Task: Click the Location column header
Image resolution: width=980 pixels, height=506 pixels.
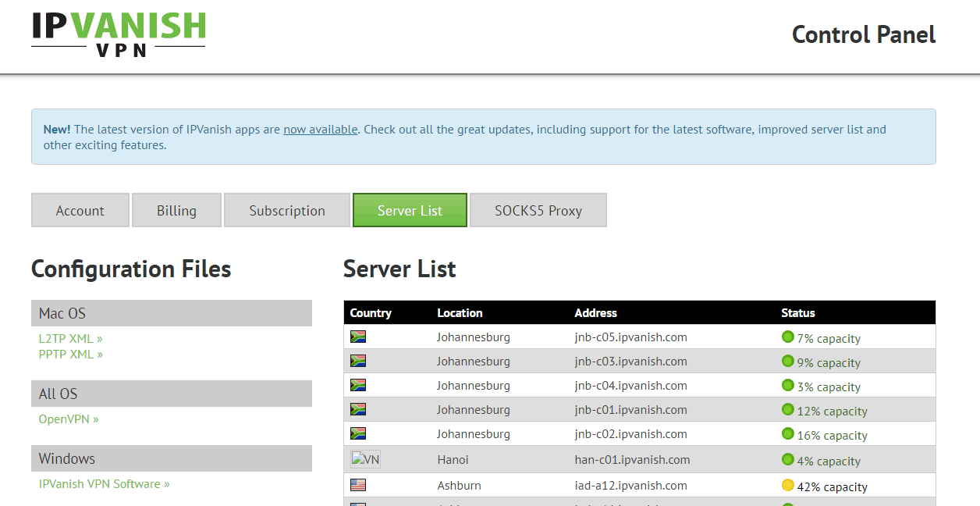Action: tap(460, 313)
